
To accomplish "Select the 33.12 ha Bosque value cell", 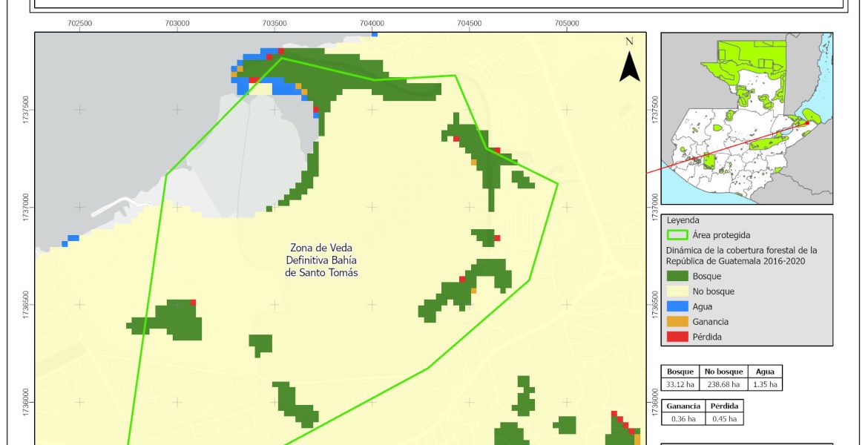I will click(x=680, y=384).
